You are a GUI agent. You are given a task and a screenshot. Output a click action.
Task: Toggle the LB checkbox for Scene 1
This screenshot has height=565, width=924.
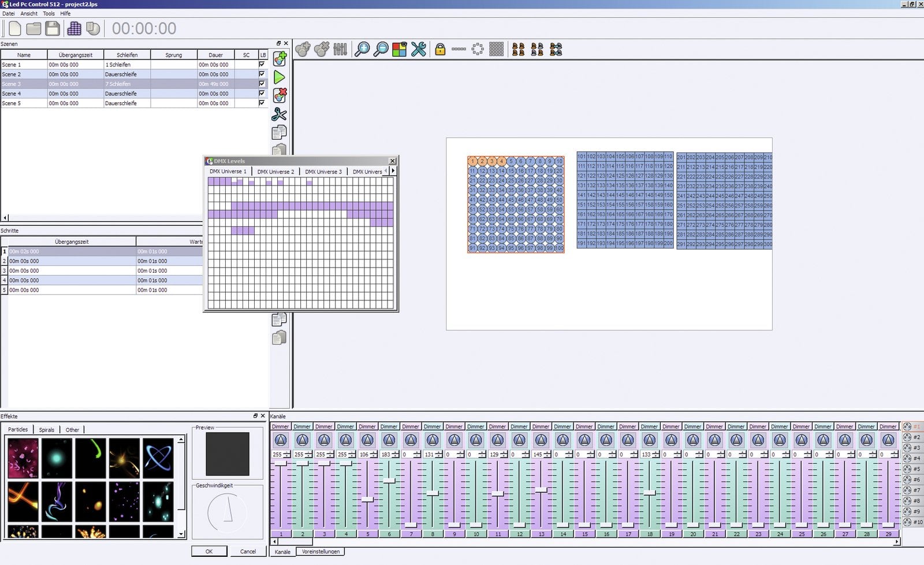pyautogui.click(x=262, y=65)
